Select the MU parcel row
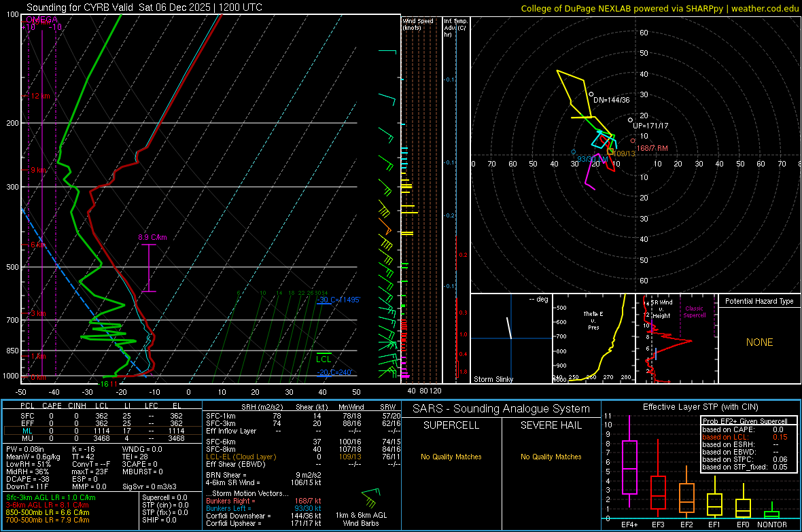Screen dimensions: 802x532 tap(102, 438)
